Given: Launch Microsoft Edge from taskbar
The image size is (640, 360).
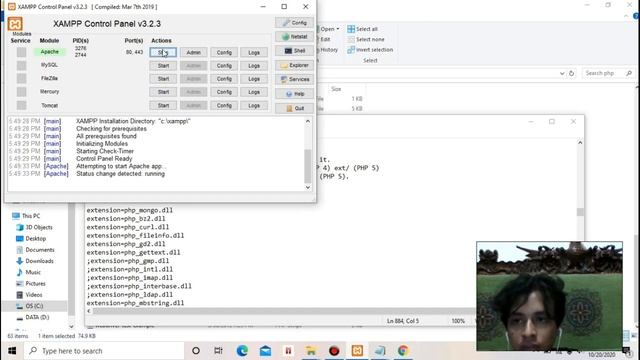Looking at the screenshot, I should pyautogui.click(x=242, y=351).
